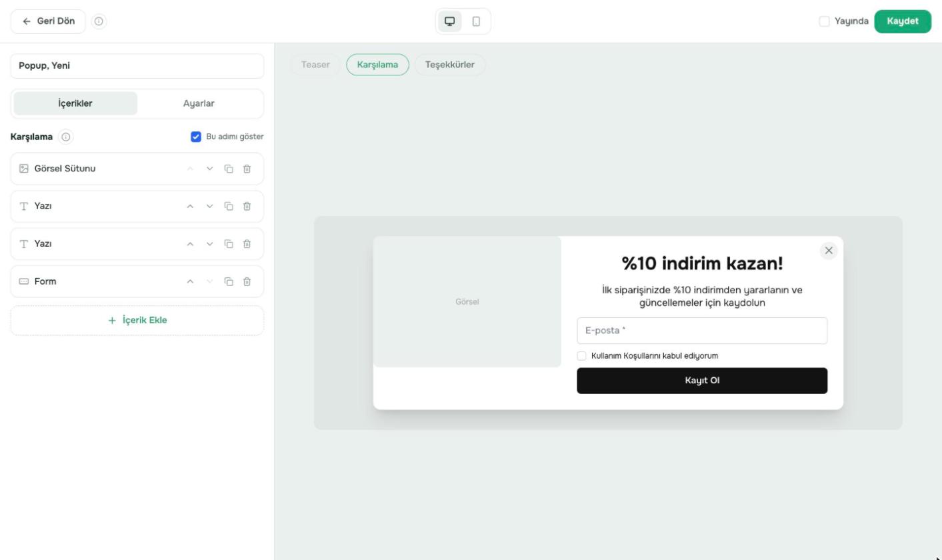
Task: Select the Teaser step tab
Action: pyautogui.click(x=315, y=65)
